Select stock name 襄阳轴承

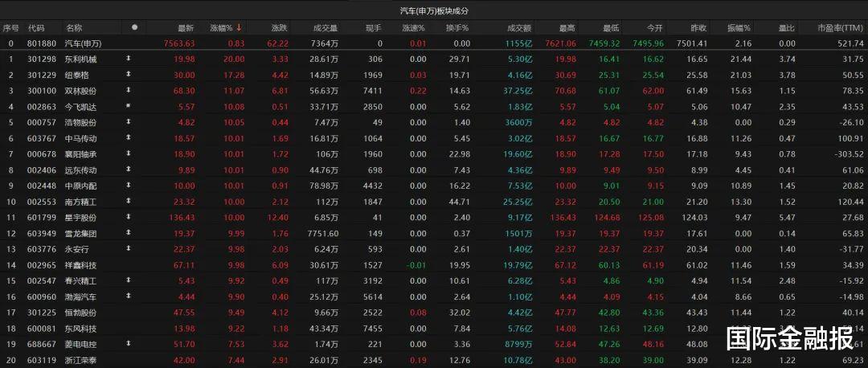[81, 153]
